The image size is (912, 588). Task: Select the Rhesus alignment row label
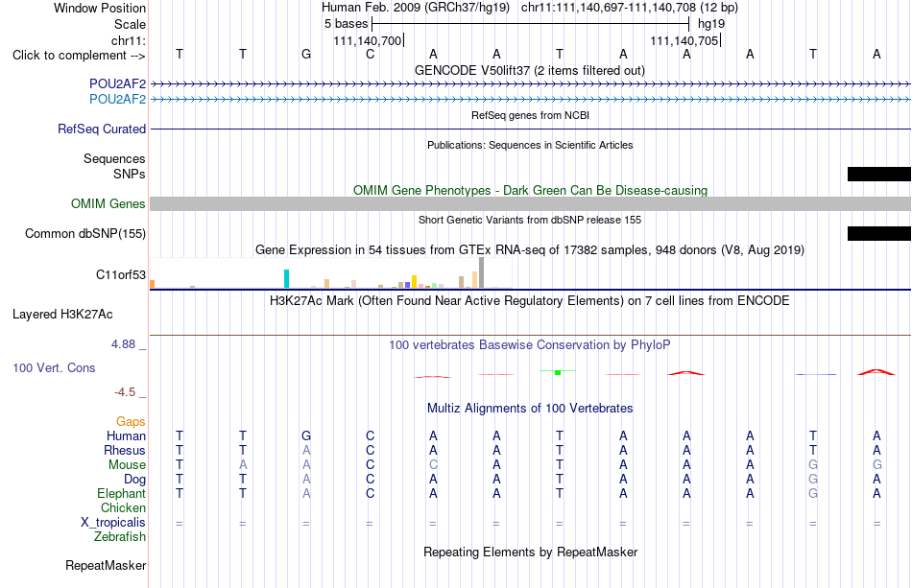125,451
